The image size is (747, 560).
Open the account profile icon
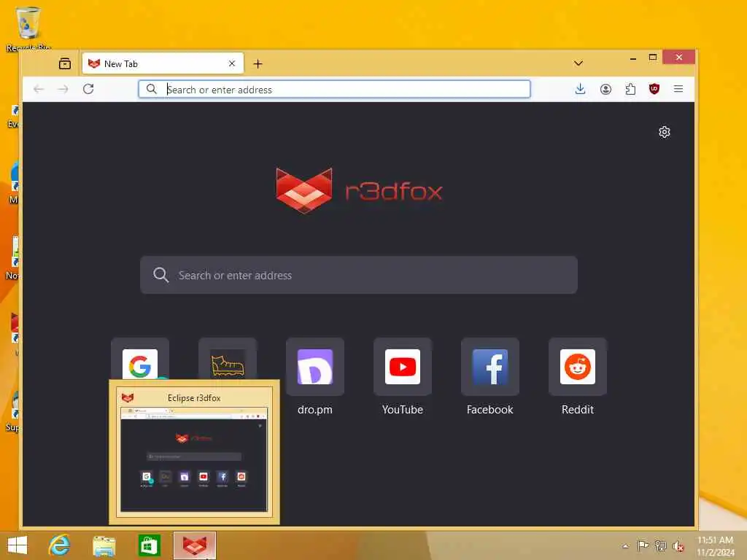pos(605,89)
